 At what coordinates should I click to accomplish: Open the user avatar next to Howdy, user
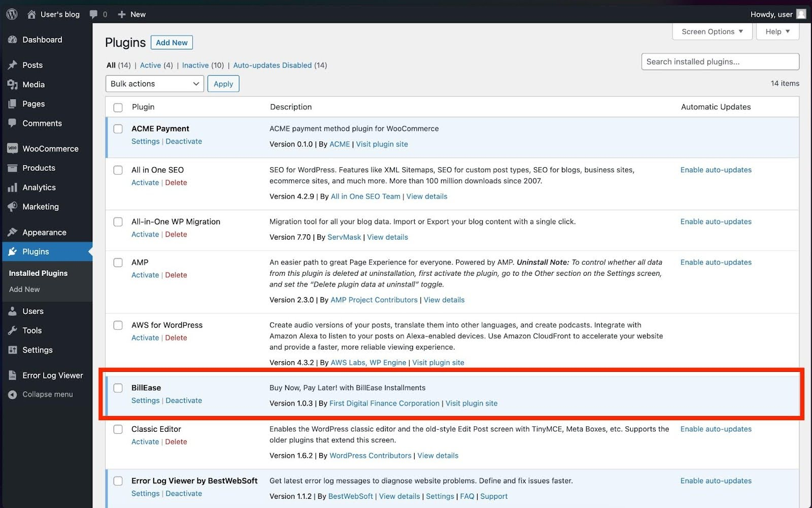[801, 14]
